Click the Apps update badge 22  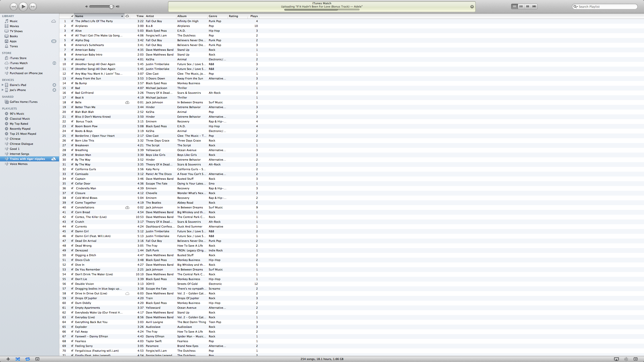coord(54,41)
